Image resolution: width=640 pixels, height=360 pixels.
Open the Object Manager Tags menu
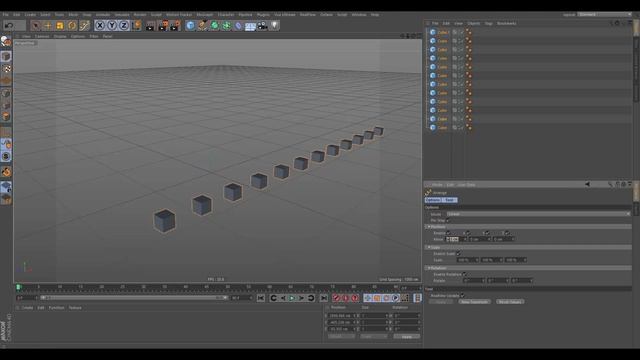(488, 24)
